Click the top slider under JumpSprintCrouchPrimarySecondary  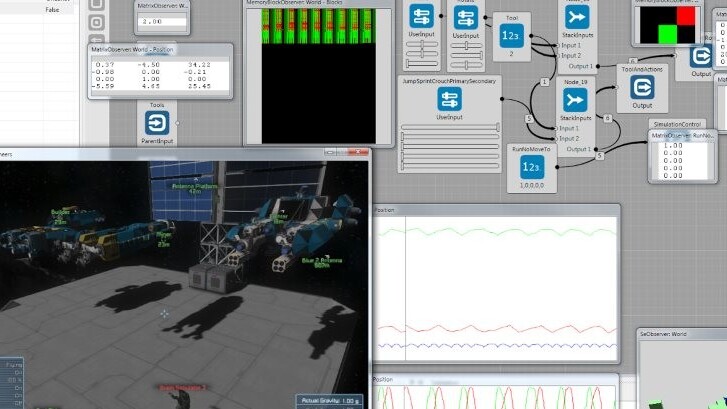450,127
